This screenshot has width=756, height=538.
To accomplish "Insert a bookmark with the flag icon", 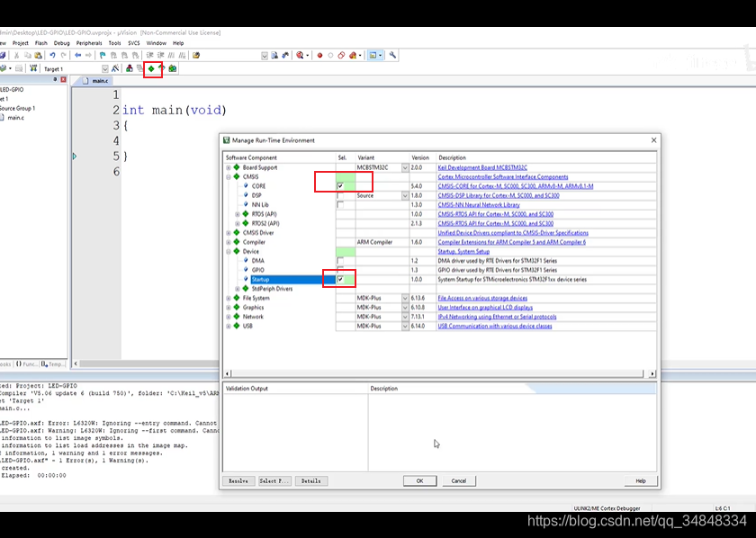I will click(x=103, y=56).
